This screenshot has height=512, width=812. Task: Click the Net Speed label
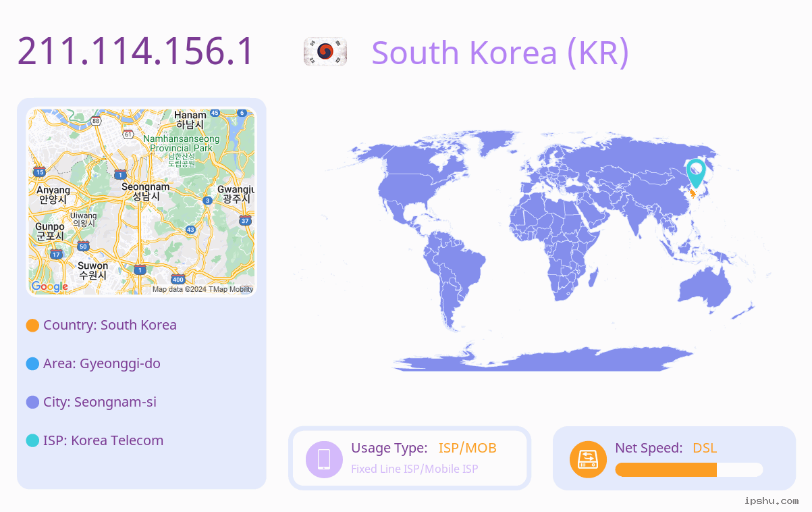point(649,448)
